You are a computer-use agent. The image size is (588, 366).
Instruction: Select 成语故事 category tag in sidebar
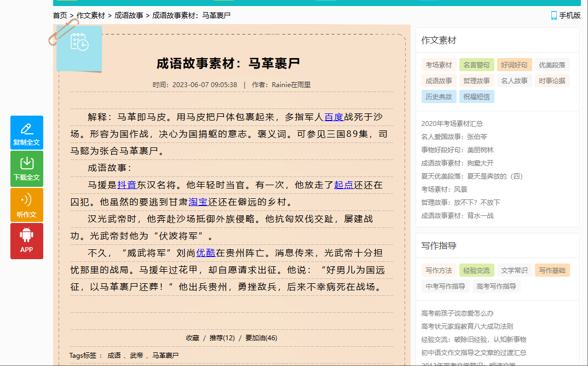[439, 81]
